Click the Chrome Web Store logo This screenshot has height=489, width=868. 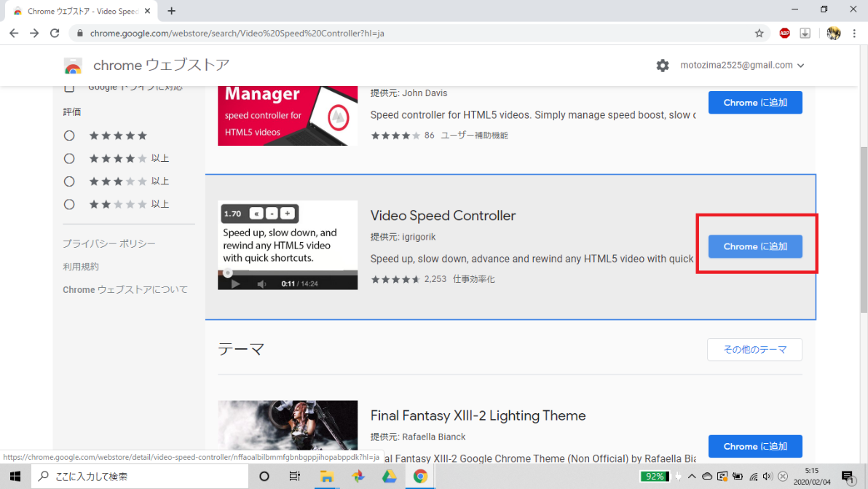pyautogui.click(x=73, y=66)
